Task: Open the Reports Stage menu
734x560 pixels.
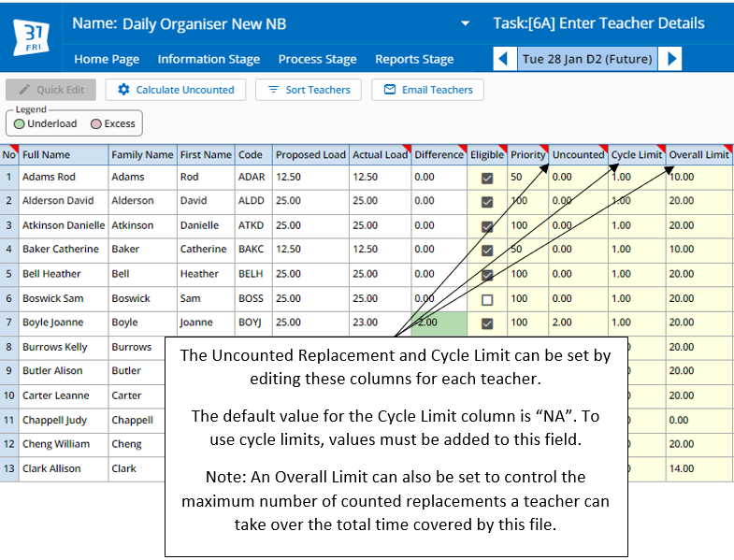Action: point(414,59)
